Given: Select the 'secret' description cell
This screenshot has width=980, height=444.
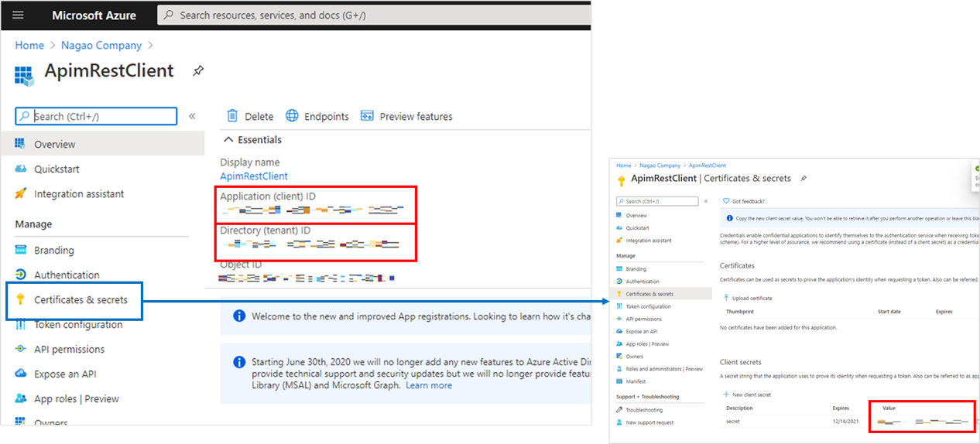Looking at the screenshot, I should (733, 422).
